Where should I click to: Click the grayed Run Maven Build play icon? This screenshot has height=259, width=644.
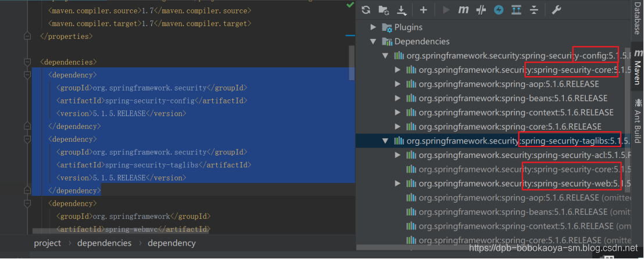pos(446,10)
